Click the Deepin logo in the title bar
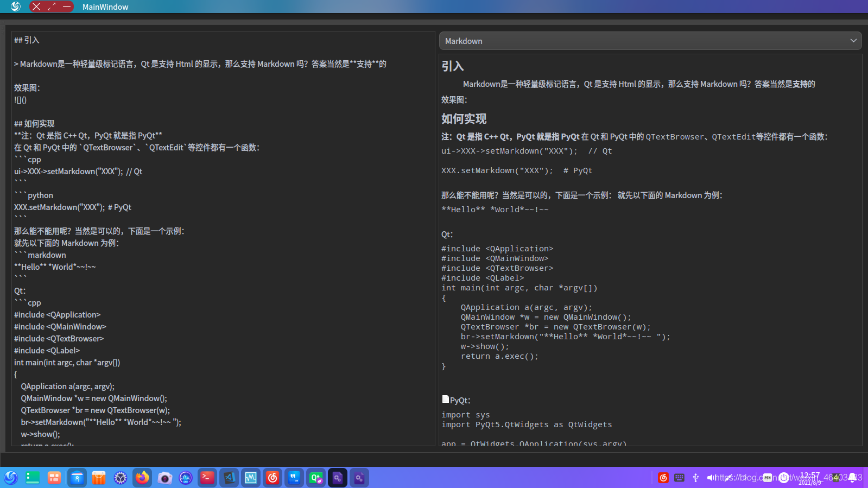The width and height of the screenshot is (868, 488). pyautogui.click(x=15, y=7)
